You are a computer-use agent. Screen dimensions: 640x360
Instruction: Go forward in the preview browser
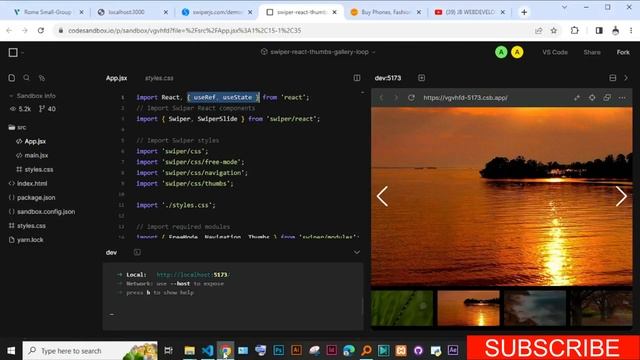396,98
